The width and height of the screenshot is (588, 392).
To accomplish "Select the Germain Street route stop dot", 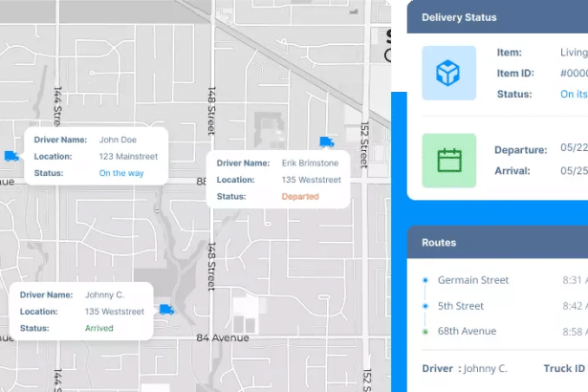I will [x=425, y=280].
